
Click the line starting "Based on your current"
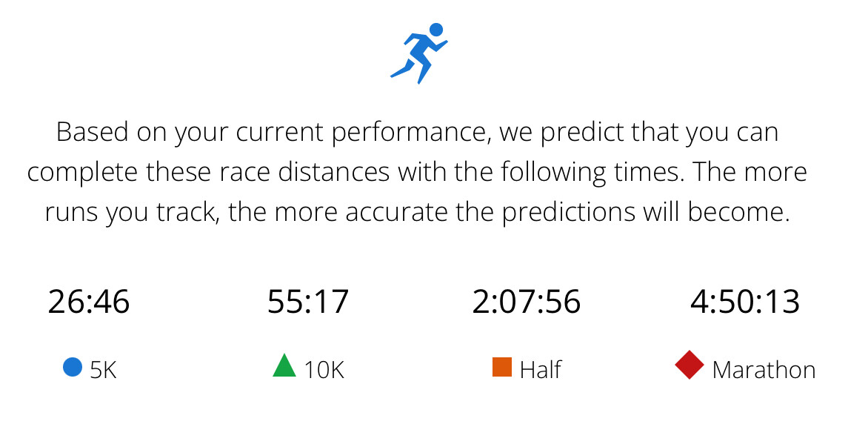(418, 134)
